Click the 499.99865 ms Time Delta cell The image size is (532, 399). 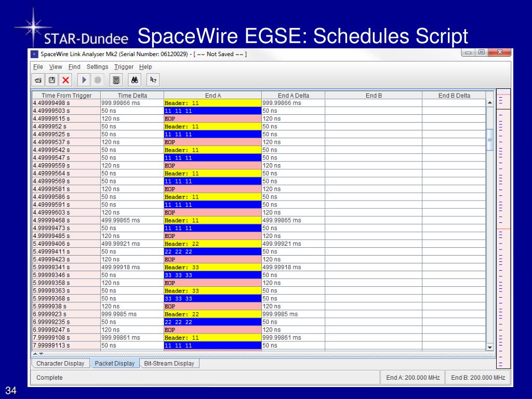(132, 220)
